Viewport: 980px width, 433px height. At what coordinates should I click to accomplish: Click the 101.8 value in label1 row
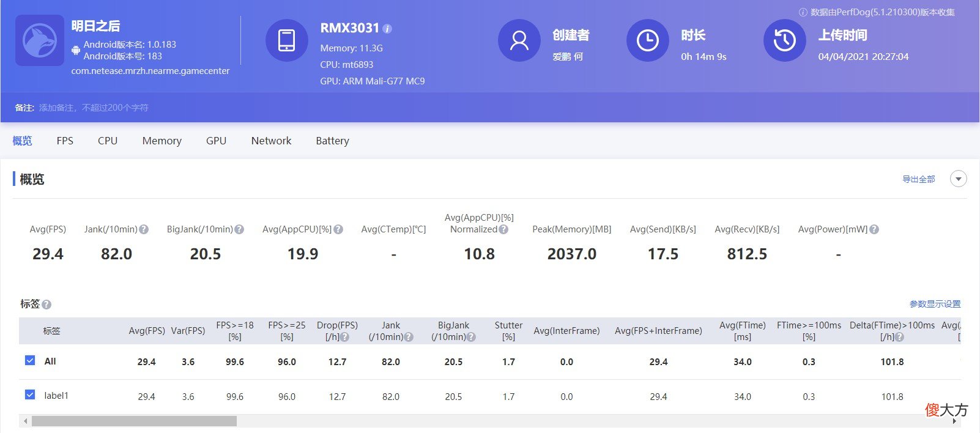point(892,397)
